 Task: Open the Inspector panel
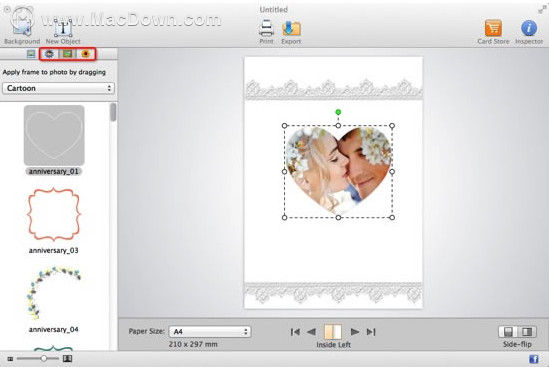pyautogui.click(x=529, y=32)
